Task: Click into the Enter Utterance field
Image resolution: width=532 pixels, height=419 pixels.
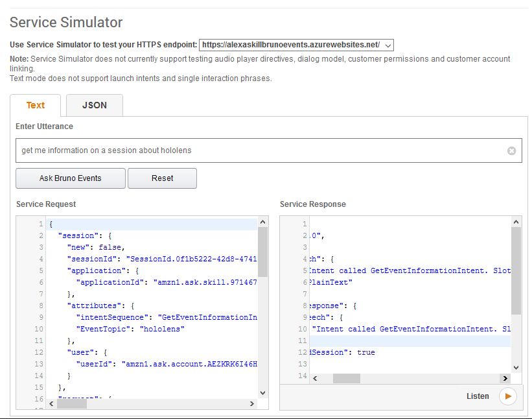Action: click(x=259, y=150)
